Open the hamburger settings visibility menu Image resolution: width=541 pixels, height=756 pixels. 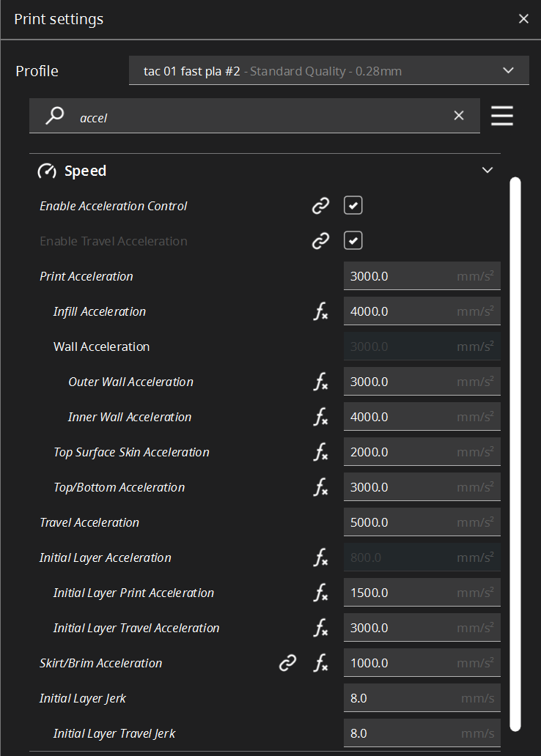point(502,116)
